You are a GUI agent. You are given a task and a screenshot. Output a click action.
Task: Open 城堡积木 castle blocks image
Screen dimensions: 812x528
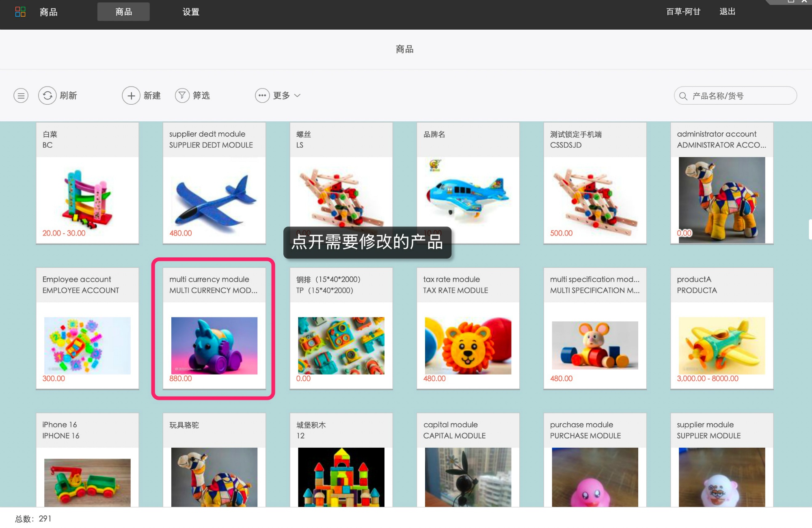click(x=341, y=477)
